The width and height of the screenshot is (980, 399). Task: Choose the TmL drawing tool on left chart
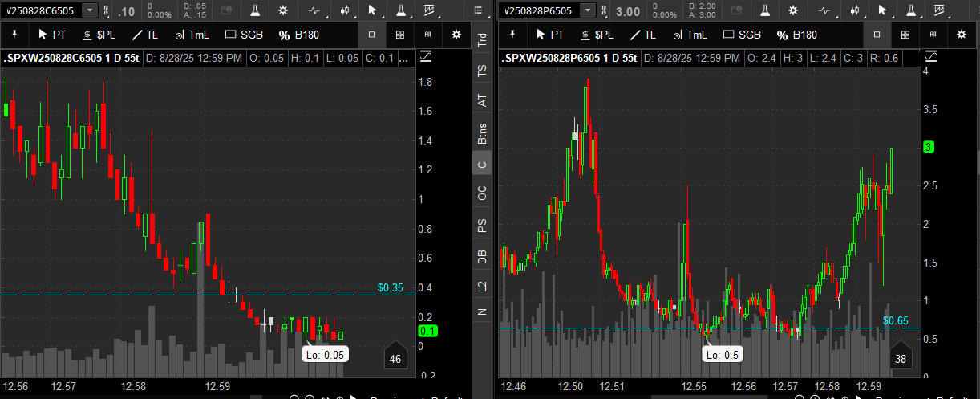point(192,35)
